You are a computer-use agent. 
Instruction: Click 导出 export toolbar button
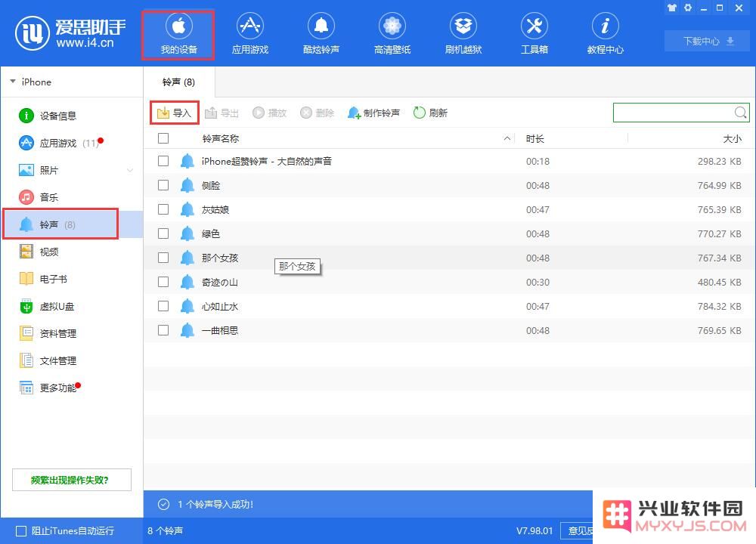click(x=222, y=113)
